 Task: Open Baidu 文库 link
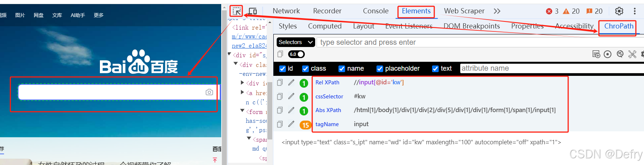57,15
